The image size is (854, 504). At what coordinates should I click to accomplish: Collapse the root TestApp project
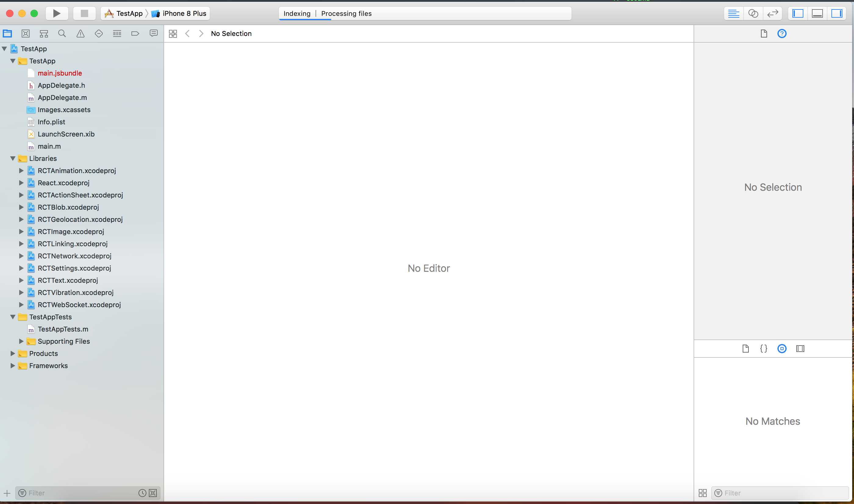[4, 48]
